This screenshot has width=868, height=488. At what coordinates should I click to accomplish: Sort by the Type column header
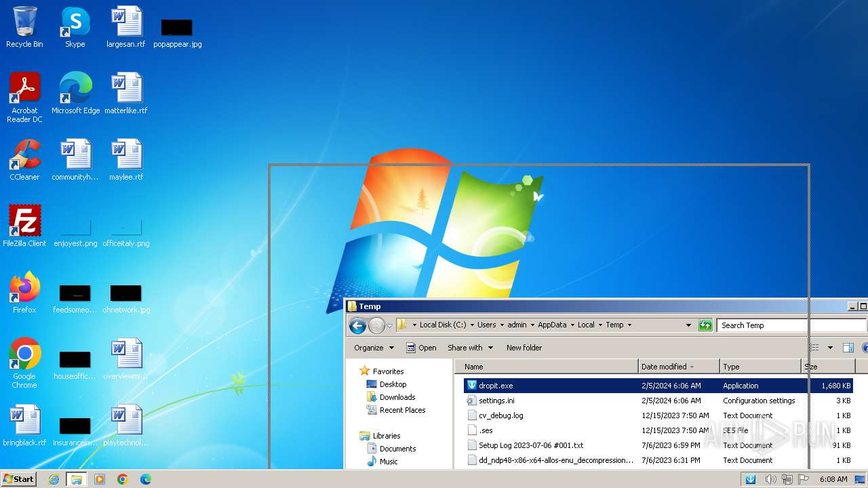pos(760,367)
